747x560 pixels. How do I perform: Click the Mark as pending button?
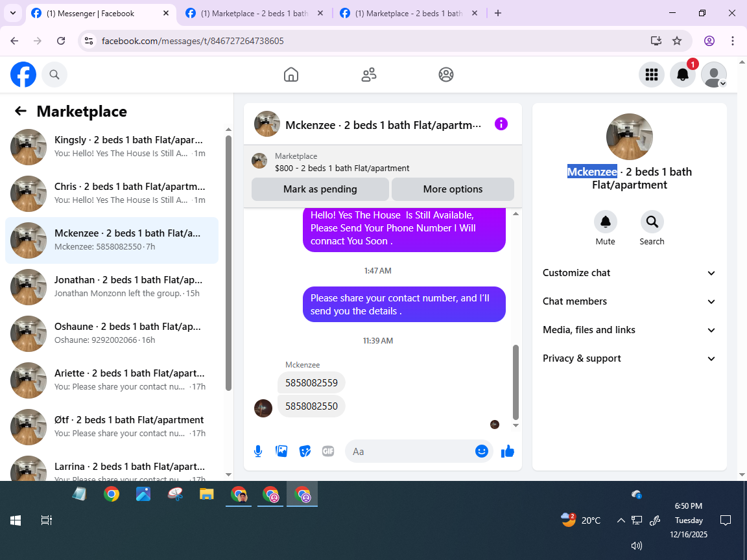(320, 189)
